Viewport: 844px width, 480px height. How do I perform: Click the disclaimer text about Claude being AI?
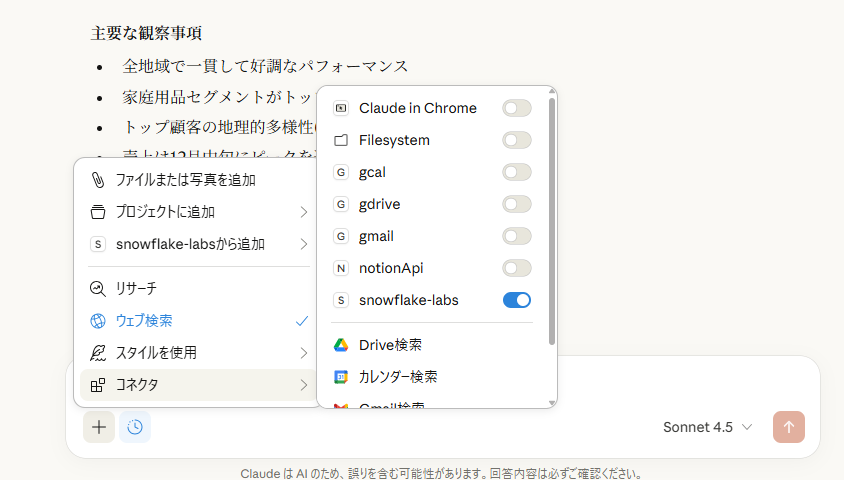[x=441, y=474]
